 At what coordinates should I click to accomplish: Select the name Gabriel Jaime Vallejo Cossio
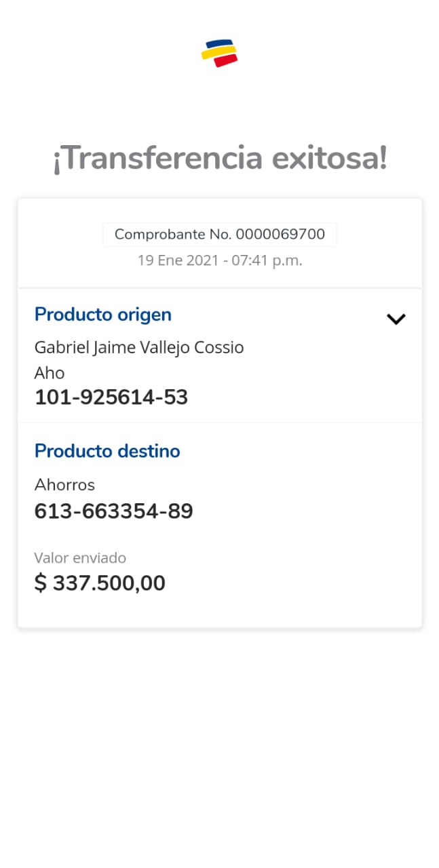coord(139,347)
